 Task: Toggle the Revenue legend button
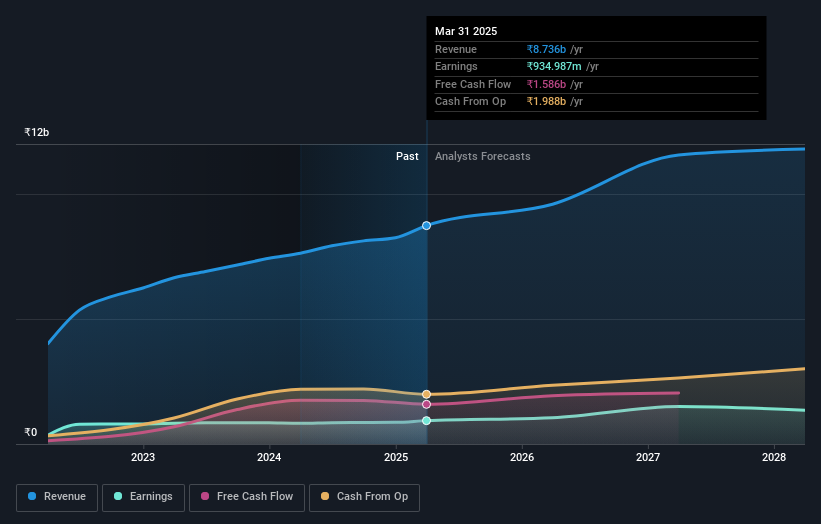click(x=57, y=497)
